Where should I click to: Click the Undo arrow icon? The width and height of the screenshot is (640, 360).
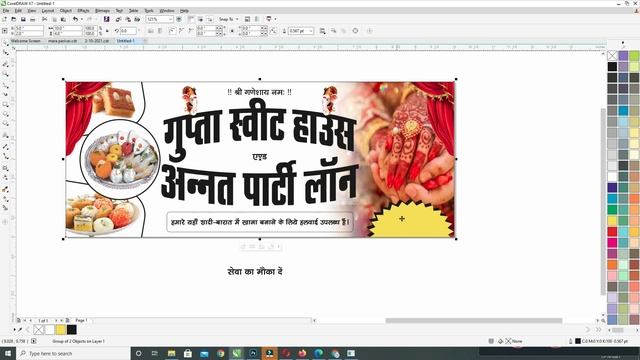(75, 19)
